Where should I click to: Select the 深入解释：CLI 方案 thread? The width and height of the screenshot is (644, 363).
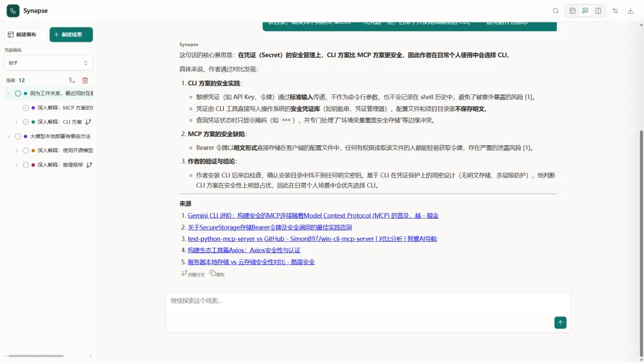tap(60, 122)
